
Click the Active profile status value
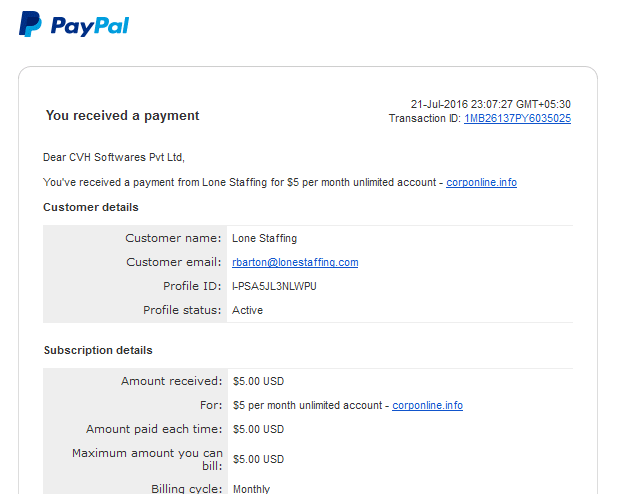click(x=247, y=310)
